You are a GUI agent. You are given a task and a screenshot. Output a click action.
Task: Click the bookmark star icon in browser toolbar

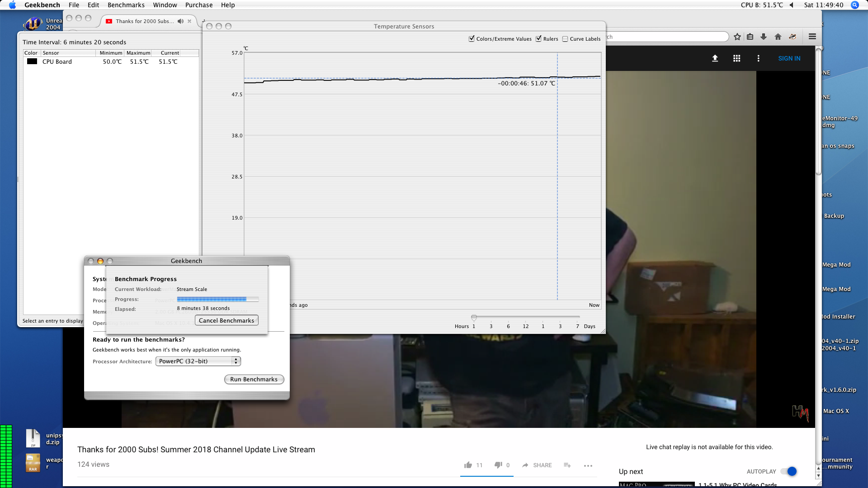click(737, 37)
